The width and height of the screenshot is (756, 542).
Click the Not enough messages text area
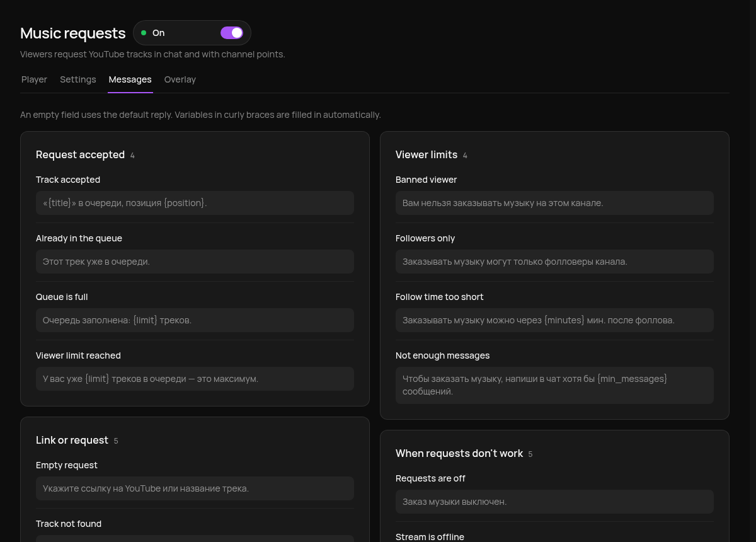[x=554, y=385]
